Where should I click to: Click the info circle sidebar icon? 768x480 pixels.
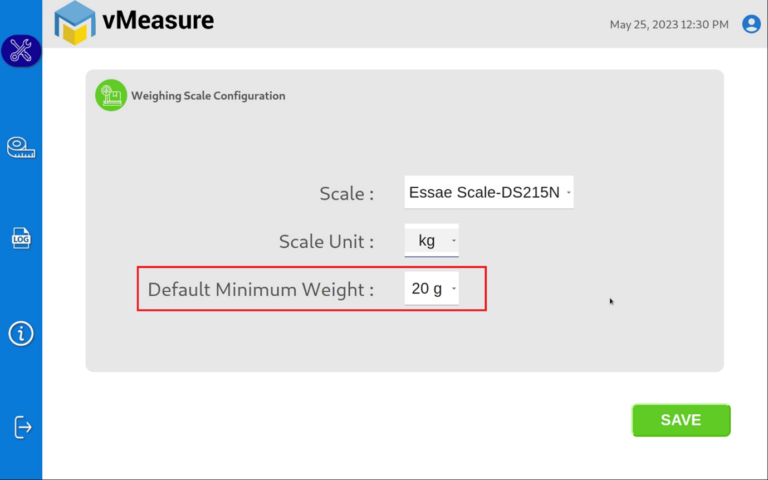(x=21, y=333)
